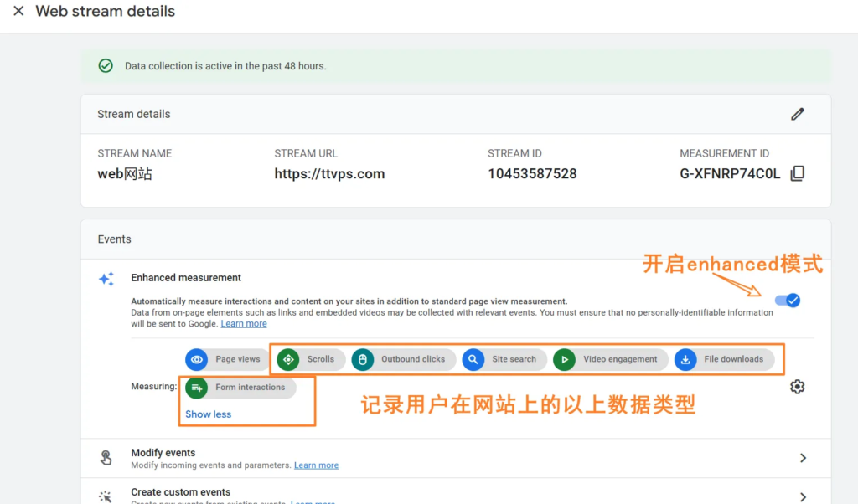
Task: Click the STREAM NAME field label
Action: (x=135, y=153)
